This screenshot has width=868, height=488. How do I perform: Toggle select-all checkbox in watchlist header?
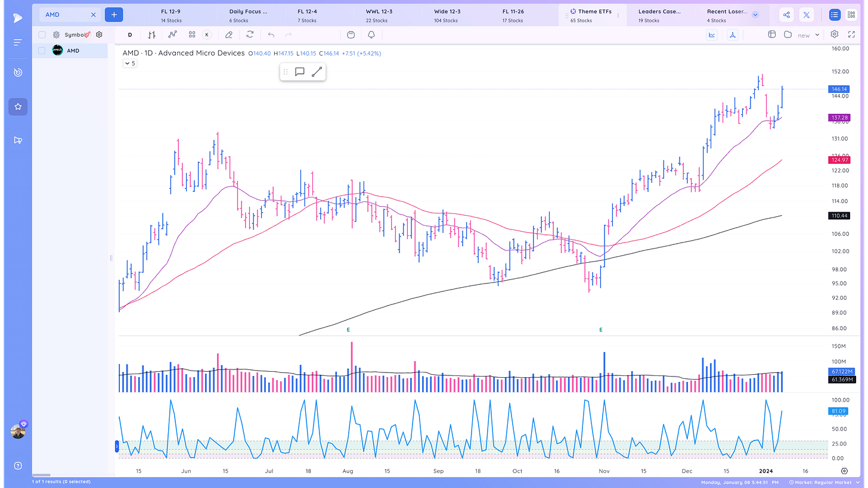(x=42, y=35)
